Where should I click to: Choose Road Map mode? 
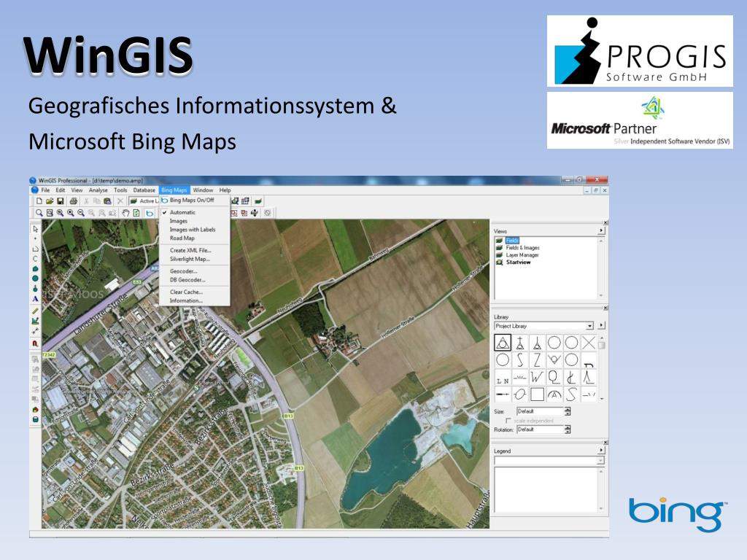point(182,238)
